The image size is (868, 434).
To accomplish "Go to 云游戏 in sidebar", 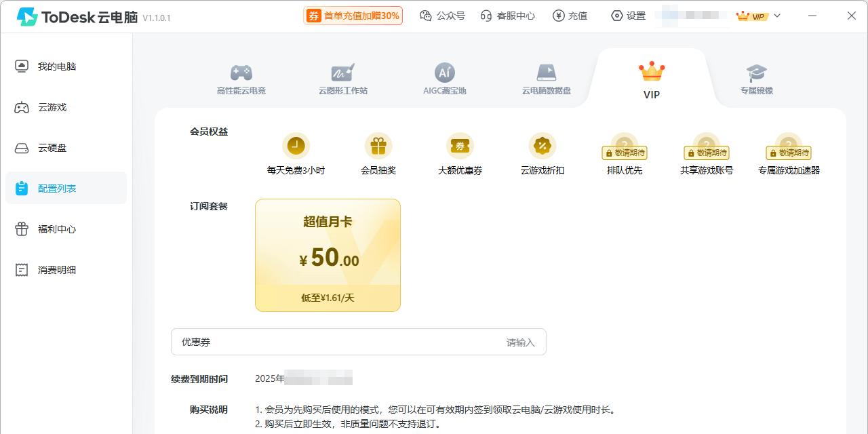I will point(66,107).
